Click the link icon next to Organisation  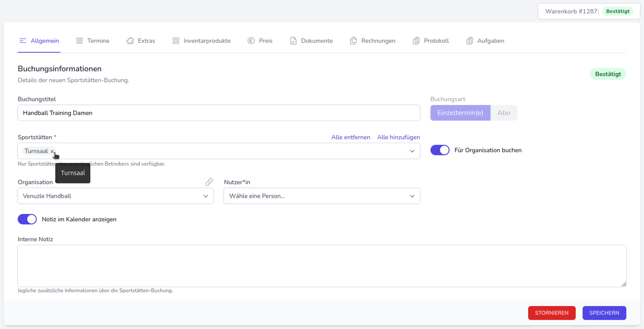pyautogui.click(x=209, y=182)
